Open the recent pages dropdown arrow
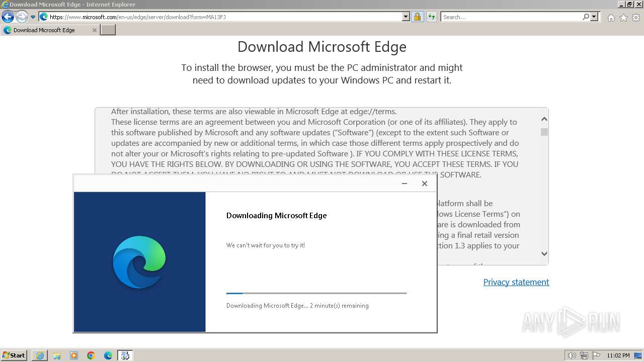The image size is (644, 362). tap(33, 17)
